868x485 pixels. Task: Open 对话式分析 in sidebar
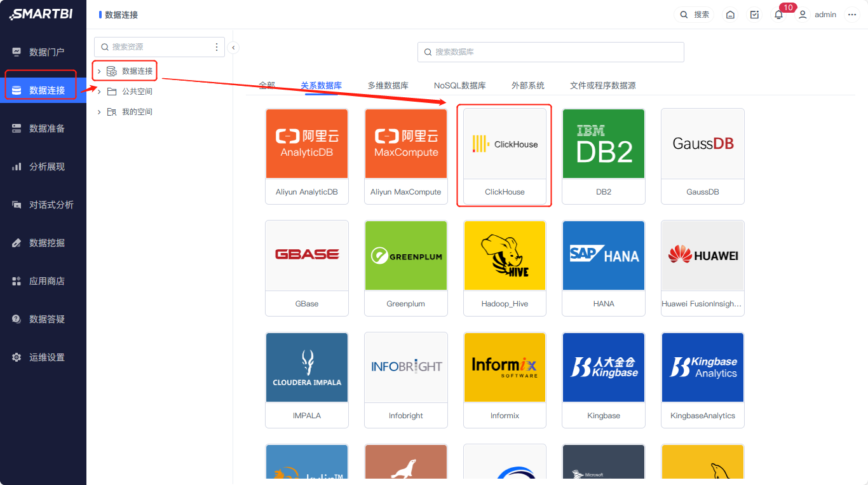click(43, 205)
